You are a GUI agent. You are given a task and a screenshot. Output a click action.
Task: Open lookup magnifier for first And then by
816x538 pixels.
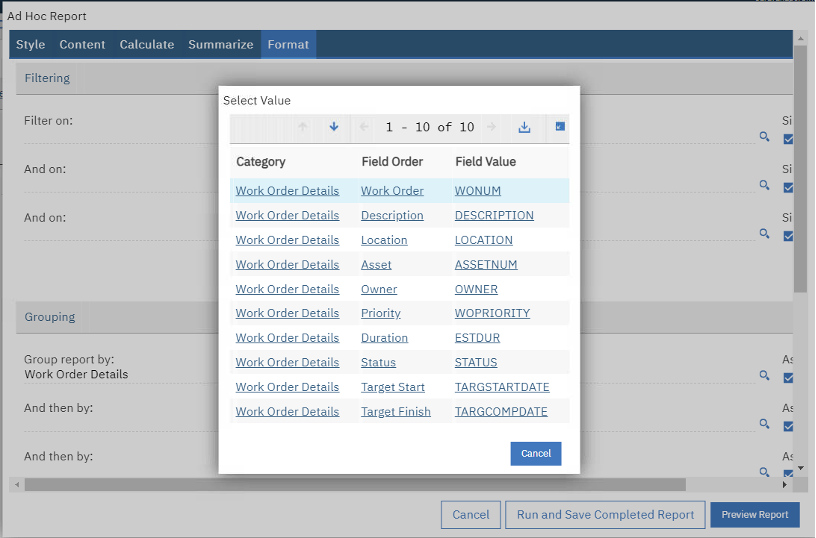point(765,424)
